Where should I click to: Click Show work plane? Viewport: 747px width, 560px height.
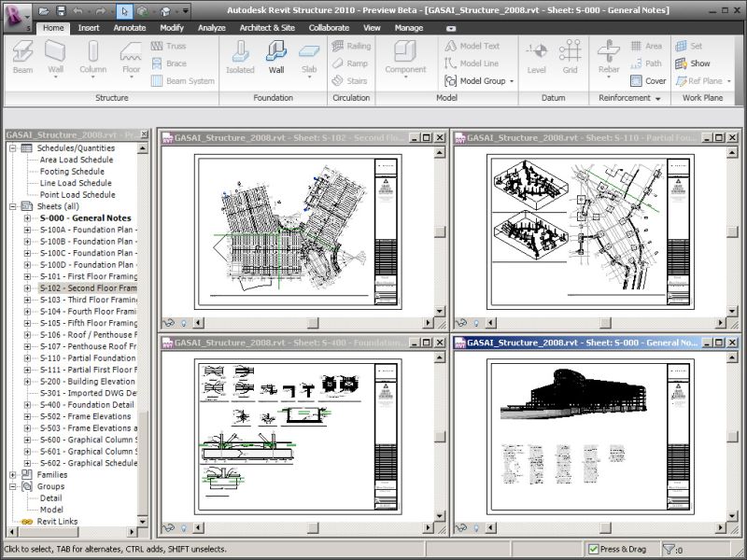click(693, 63)
